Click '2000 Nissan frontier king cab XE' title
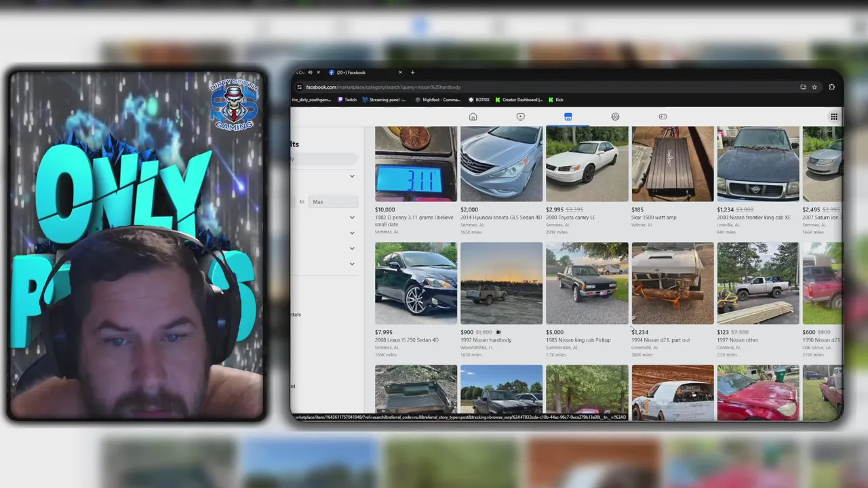 click(753, 218)
